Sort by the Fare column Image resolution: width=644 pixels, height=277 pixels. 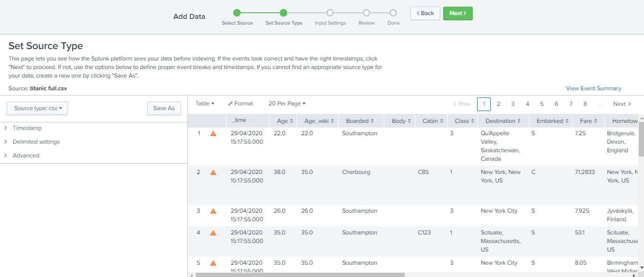588,121
